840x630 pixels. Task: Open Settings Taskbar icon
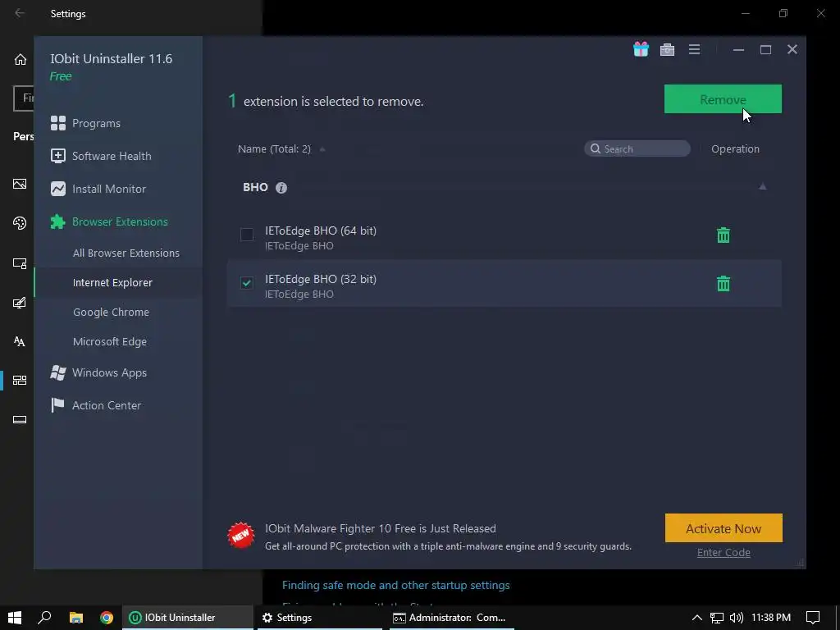pos(20,419)
